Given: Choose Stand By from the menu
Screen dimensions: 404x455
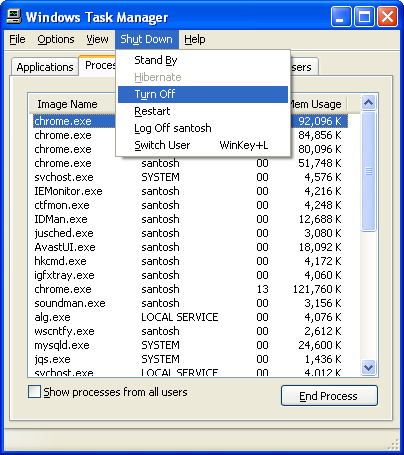Looking at the screenshot, I should tap(203, 60).
